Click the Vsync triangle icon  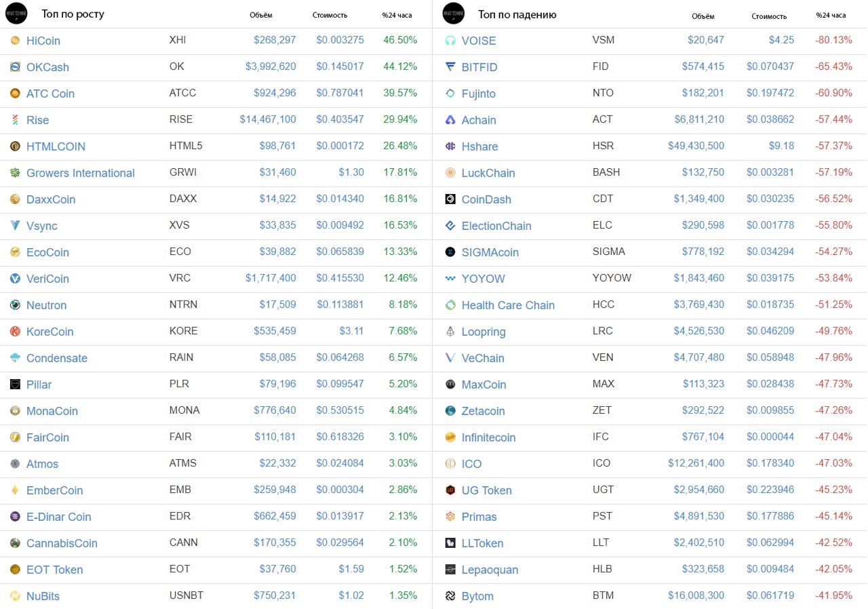coord(15,226)
